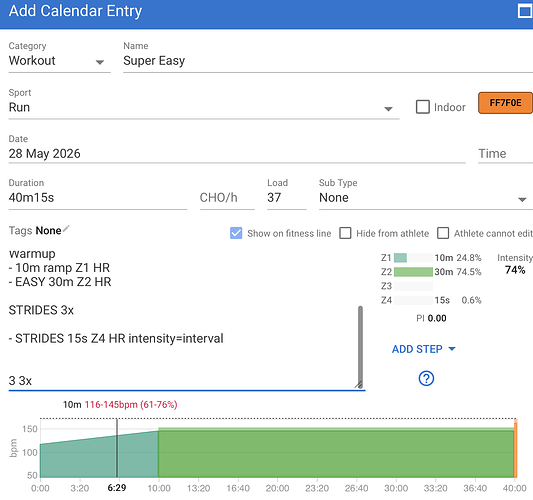Click the green Z2 segment in chart
This screenshot has height=500, width=533.
336,453
